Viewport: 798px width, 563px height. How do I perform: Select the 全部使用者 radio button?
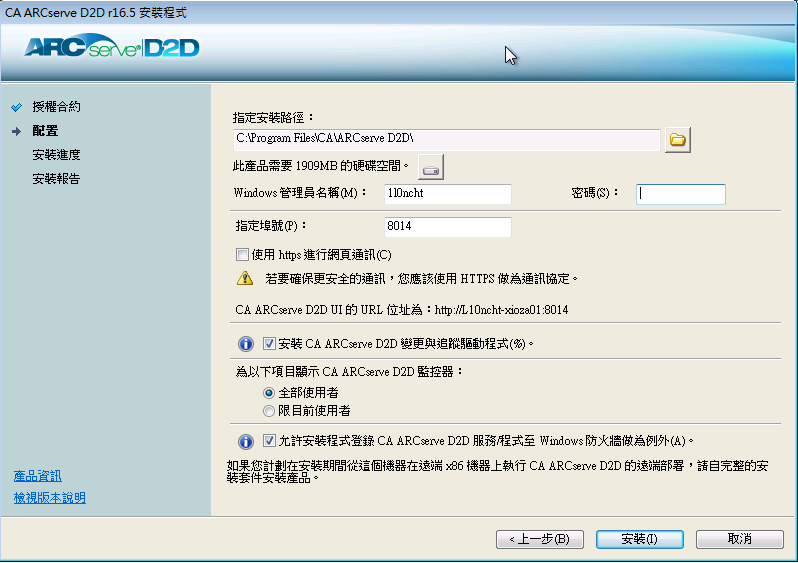(x=269, y=393)
